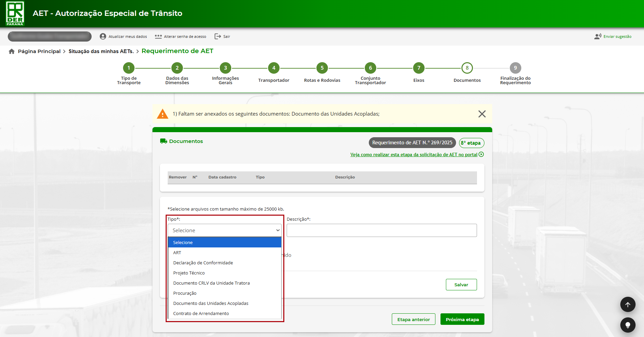Open Situação das minhas AETs breadcrumb
Screen dimensions: 644x337
[x=101, y=51]
